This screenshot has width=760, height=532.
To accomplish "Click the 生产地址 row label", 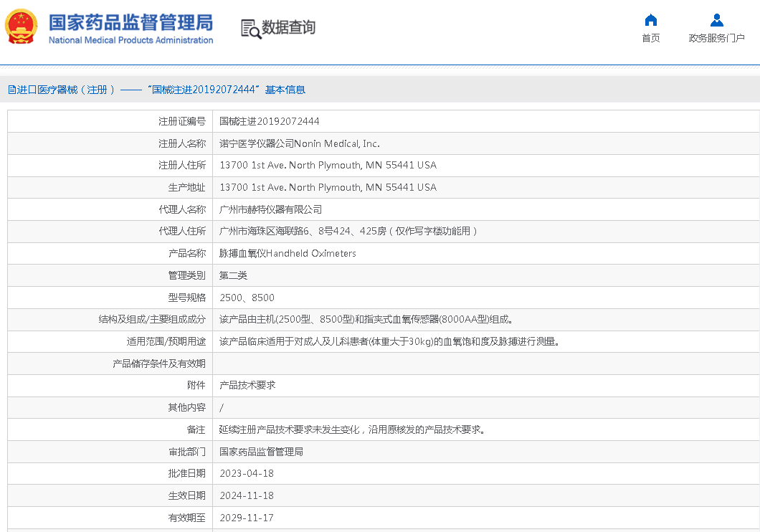I will click(186, 188).
